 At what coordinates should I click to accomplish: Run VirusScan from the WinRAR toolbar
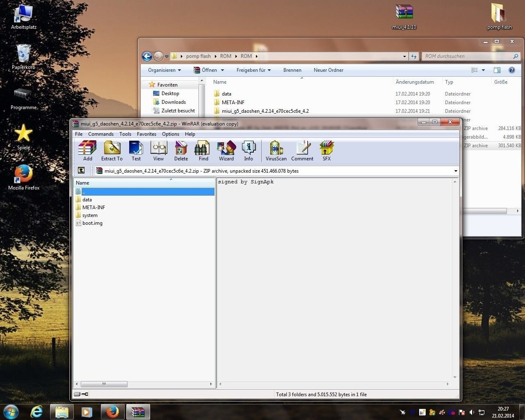click(x=276, y=151)
